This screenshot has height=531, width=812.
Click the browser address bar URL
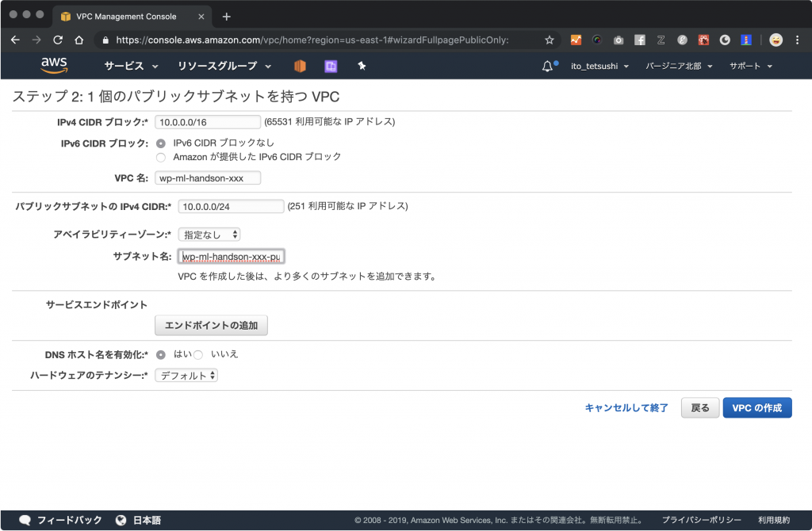(x=312, y=40)
